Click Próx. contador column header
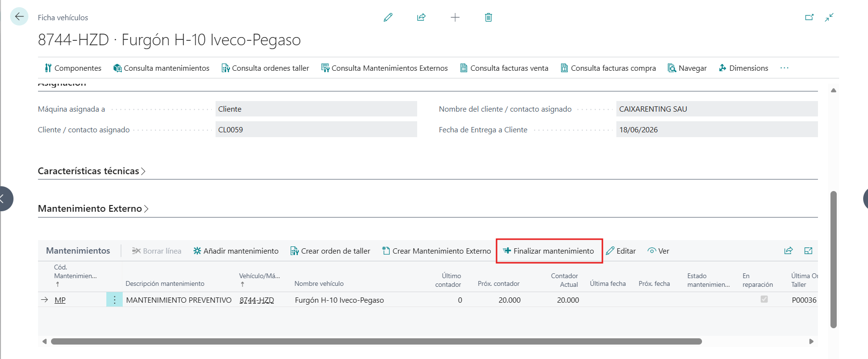 (498, 283)
